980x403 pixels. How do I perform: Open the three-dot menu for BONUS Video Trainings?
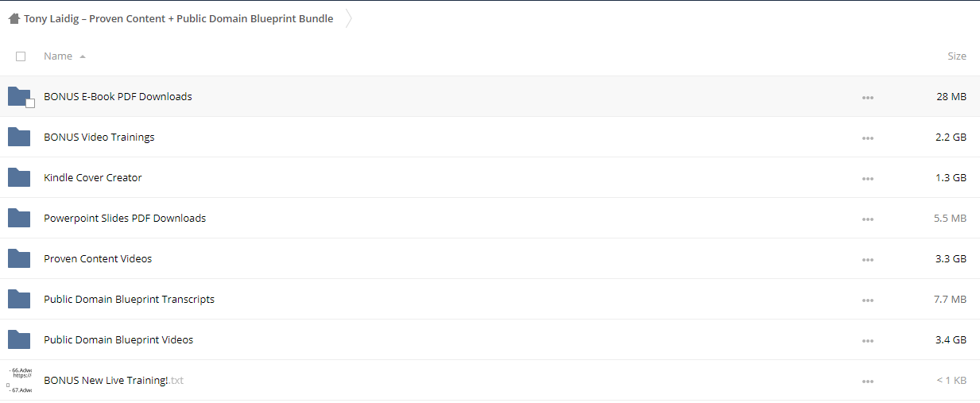point(867,138)
